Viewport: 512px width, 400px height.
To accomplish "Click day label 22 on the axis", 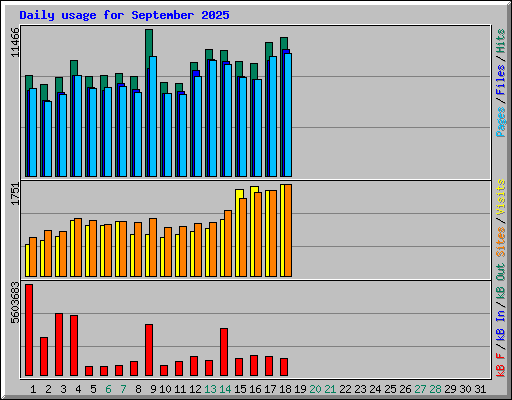I will (x=345, y=389).
